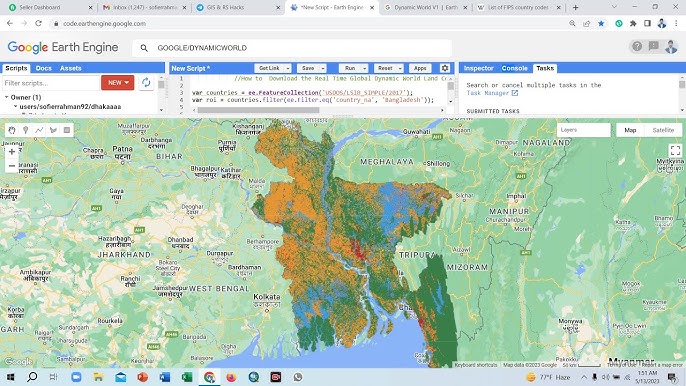Click the code editor horizontal scrollbar
This screenshot has height=386, width=686.
[x=259, y=110]
